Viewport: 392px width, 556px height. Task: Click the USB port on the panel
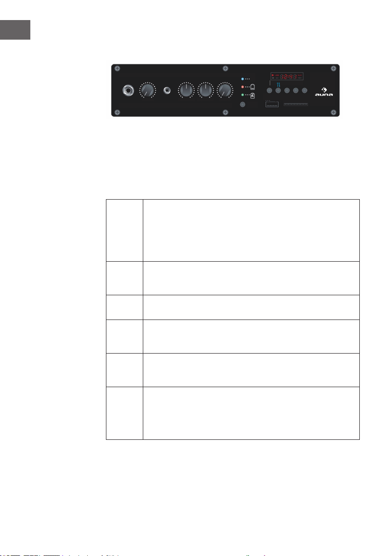(272, 104)
